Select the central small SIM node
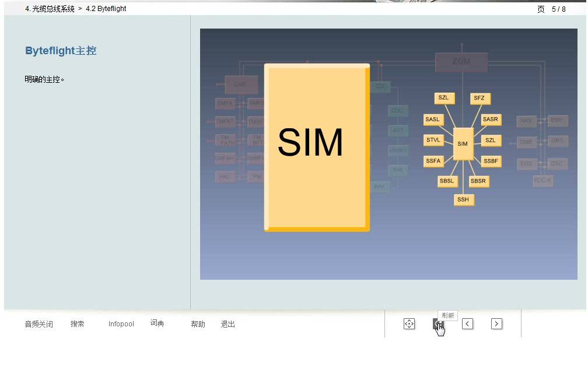Image resolution: width=588 pixels, height=373 pixels. pos(463,144)
